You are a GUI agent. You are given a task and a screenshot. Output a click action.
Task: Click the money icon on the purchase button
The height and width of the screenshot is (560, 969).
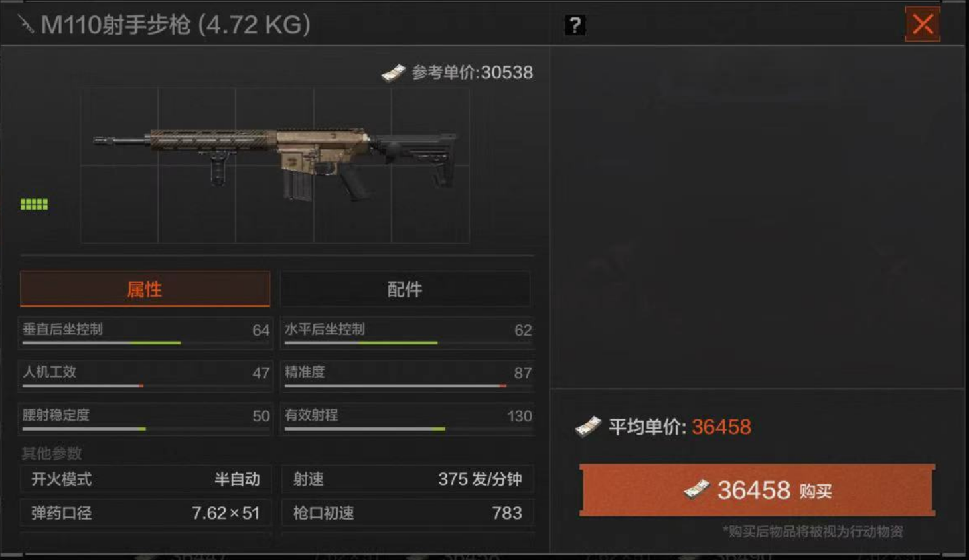click(696, 490)
